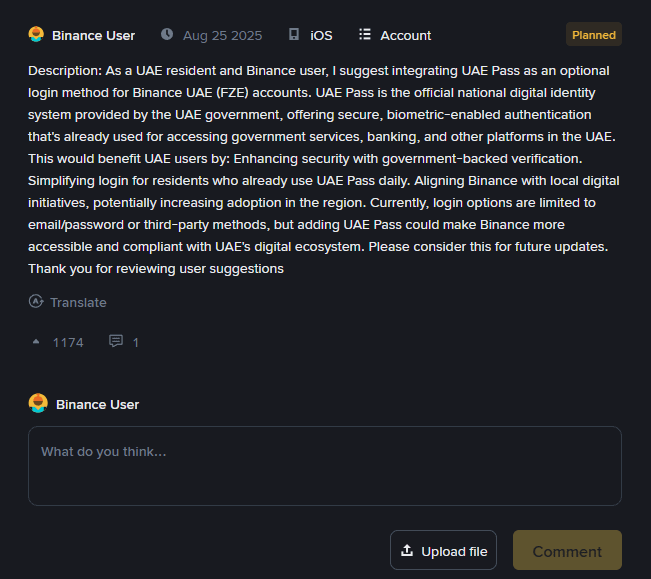Viewport: 651px width, 579px height.
Task: Click the Account category list icon
Action: click(365, 35)
